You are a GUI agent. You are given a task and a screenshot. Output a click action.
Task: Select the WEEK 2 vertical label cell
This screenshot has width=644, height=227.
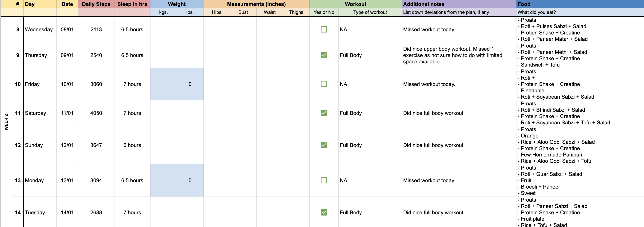point(6,122)
